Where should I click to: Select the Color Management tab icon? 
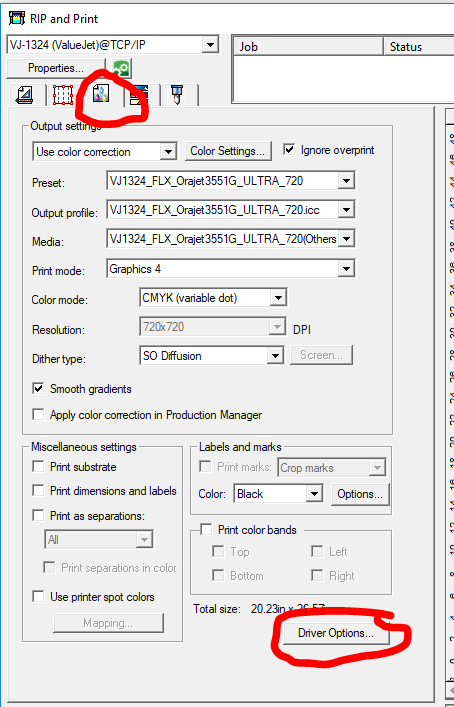[101, 94]
